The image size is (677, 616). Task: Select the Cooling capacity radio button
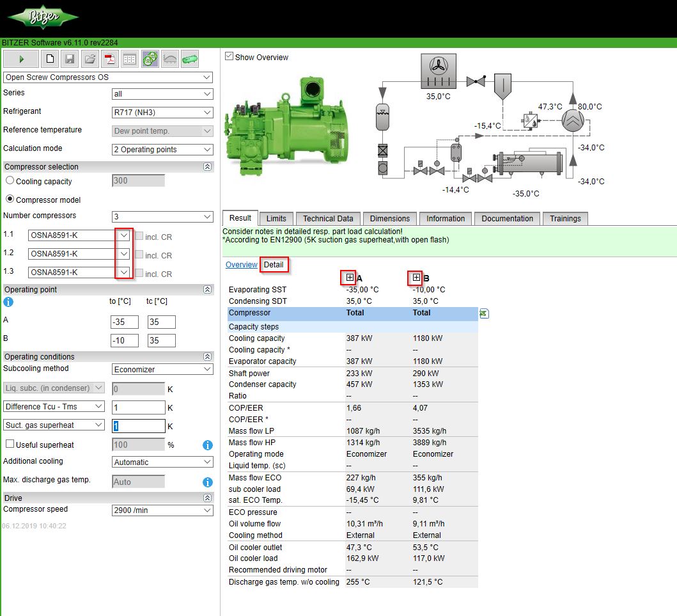click(10, 181)
